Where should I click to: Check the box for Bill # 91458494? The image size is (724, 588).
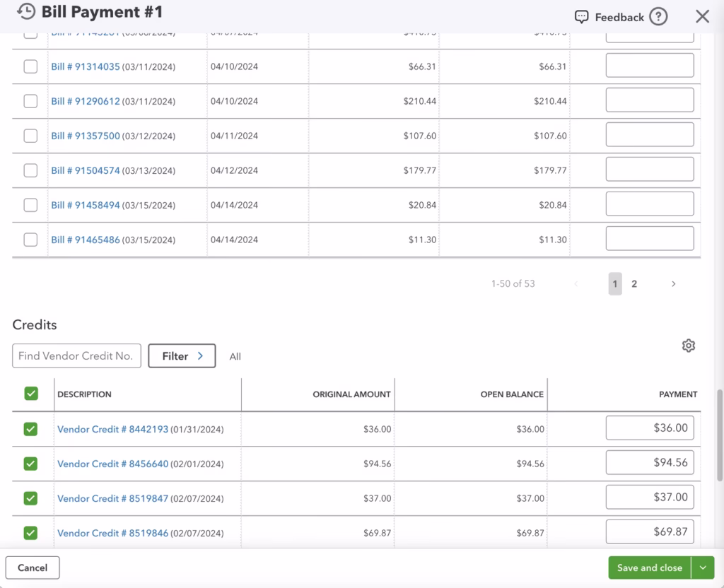(30, 205)
